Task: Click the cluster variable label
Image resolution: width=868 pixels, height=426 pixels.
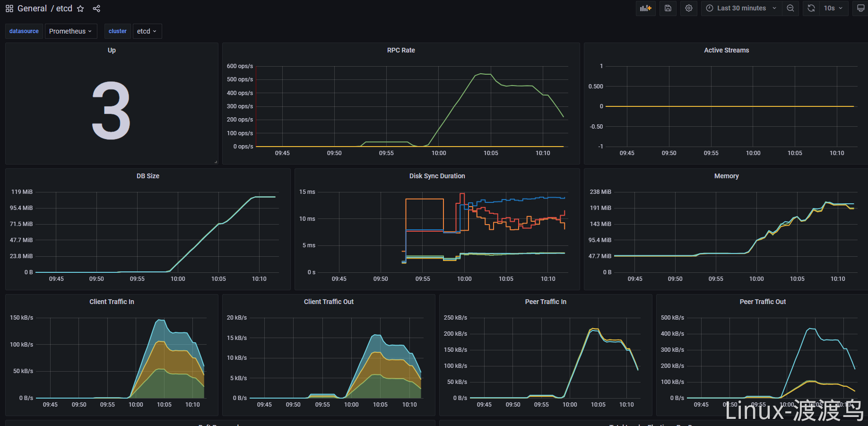Action: (118, 31)
